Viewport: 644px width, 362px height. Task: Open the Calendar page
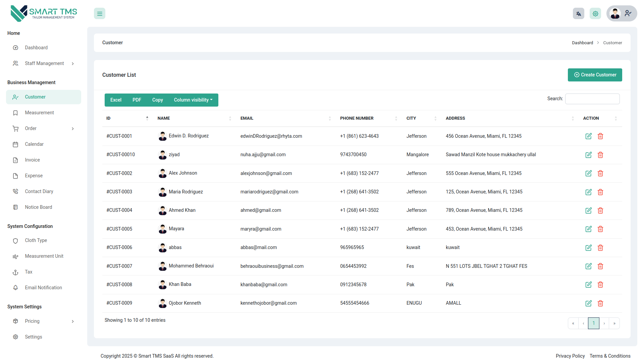pyautogui.click(x=34, y=144)
